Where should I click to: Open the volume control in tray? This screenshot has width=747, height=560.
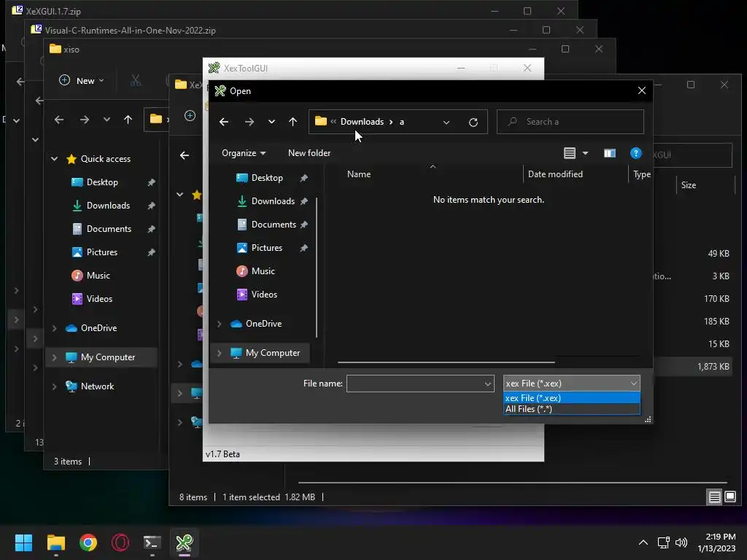[x=681, y=542]
